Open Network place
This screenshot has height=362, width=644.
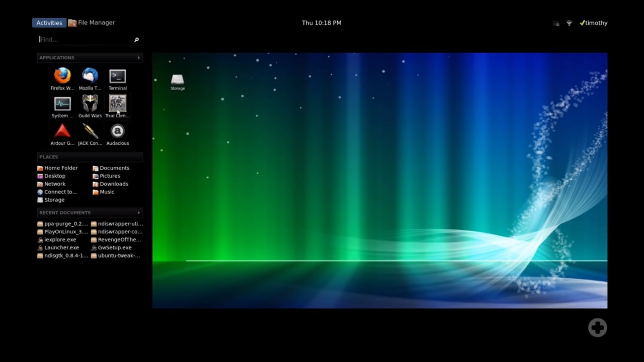[51, 184]
